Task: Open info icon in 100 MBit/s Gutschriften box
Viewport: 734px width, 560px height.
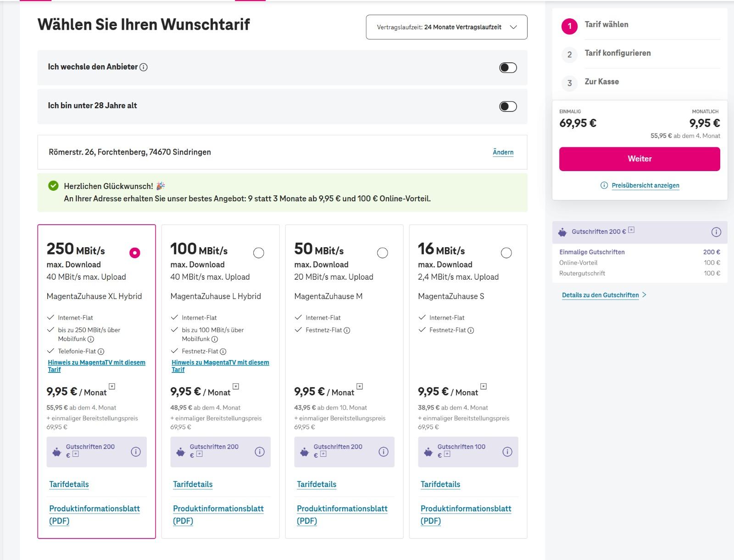Action: pyautogui.click(x=260, y=452)
